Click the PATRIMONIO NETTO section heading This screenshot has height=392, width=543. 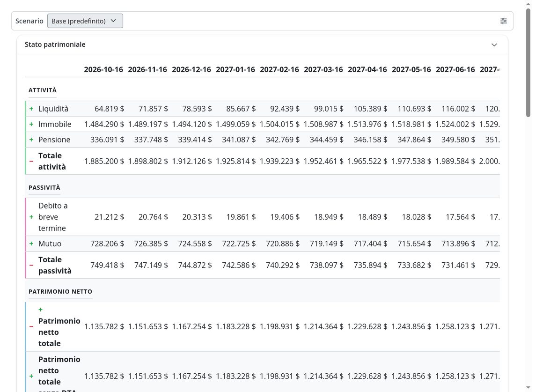point(60,291)
